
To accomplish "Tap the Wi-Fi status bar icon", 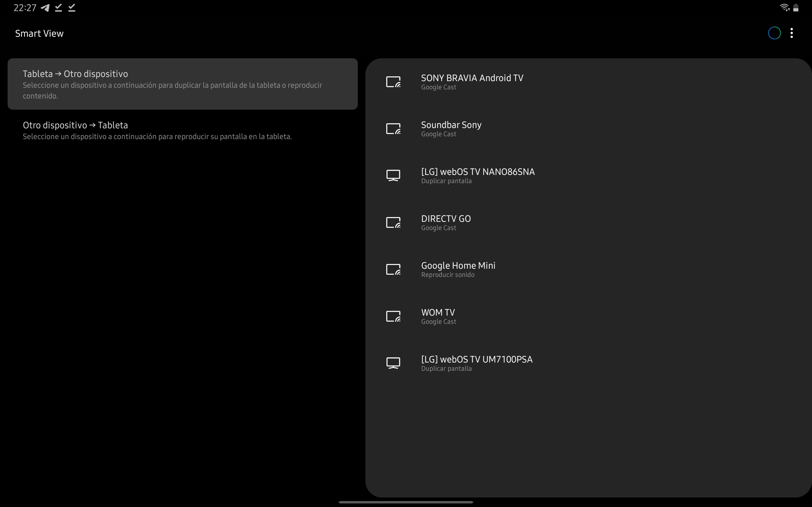I will point(784,7).
